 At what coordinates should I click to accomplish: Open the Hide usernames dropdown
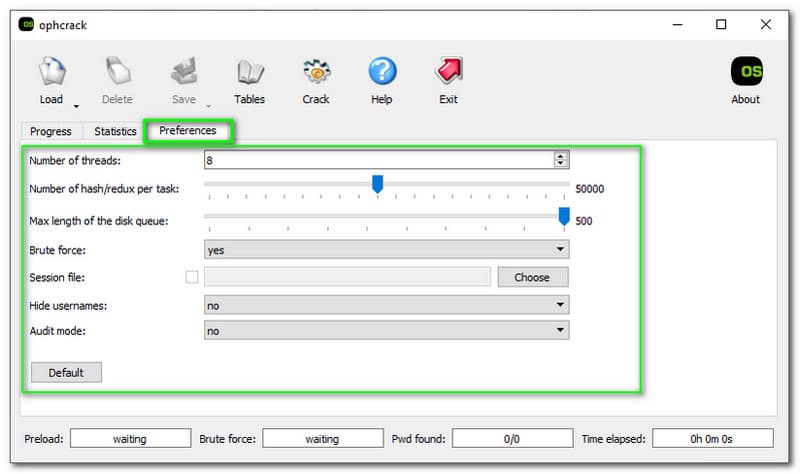coord(386,305)
